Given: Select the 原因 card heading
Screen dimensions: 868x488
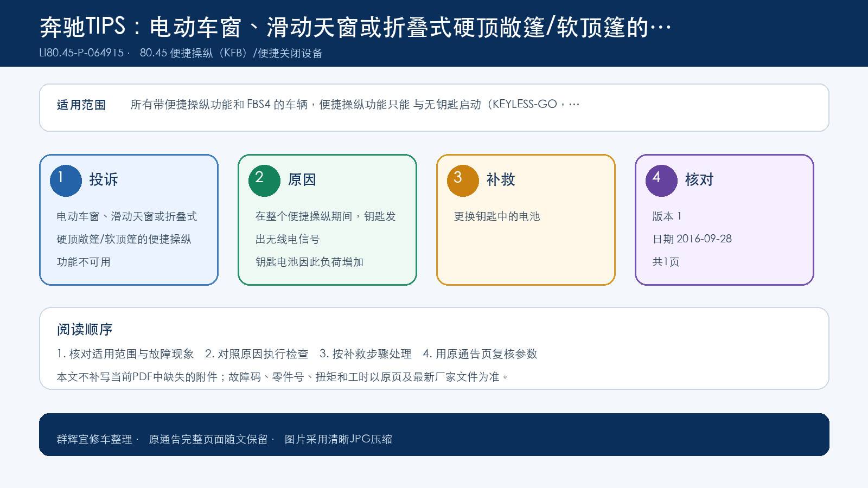Looking at the screenshot, I should coord(302,179).
